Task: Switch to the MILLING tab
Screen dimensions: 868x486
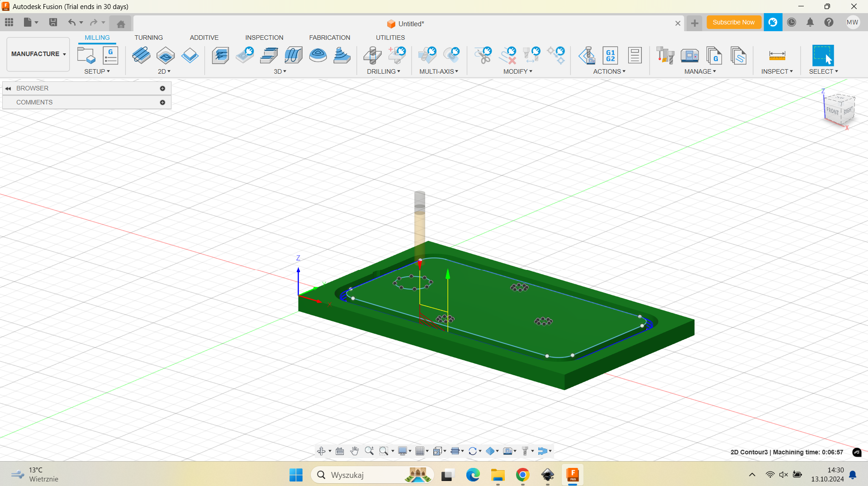Action: click(x=97, y=38)
